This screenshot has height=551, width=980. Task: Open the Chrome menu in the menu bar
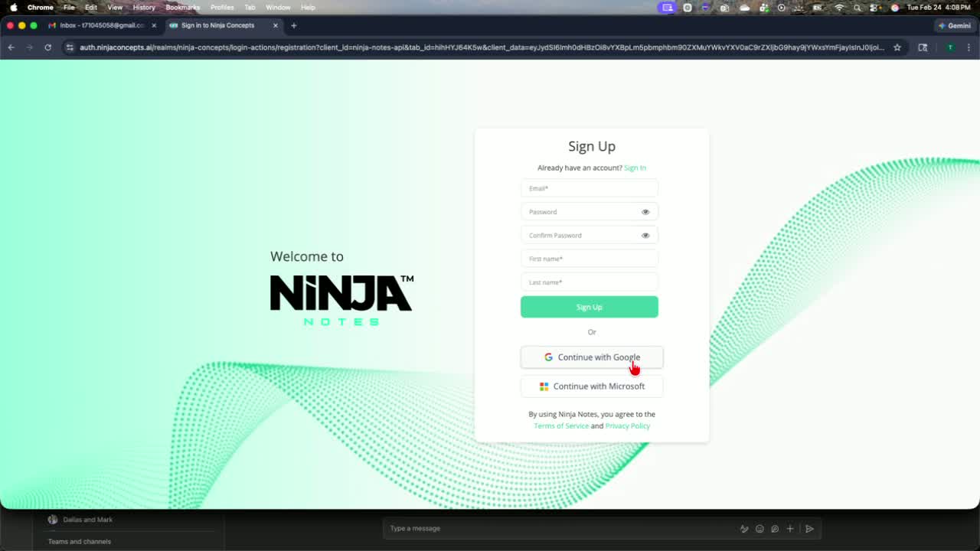41,7
